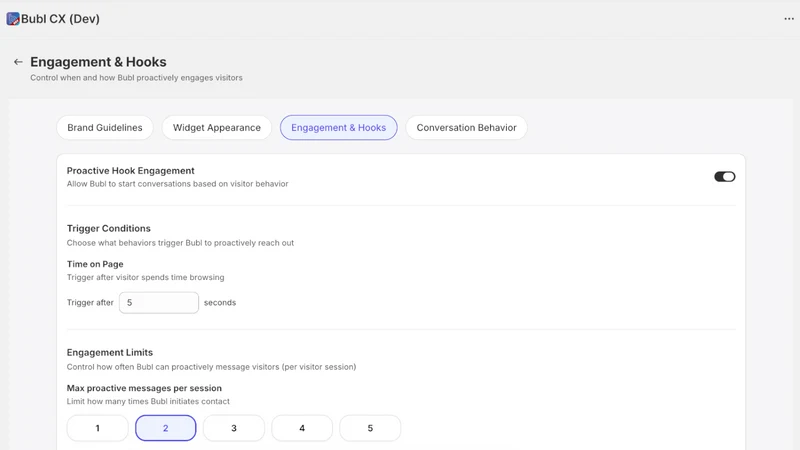
Task: Click 'Choose what behaviors trigger Bubl' description
Action: coord(180,243)
